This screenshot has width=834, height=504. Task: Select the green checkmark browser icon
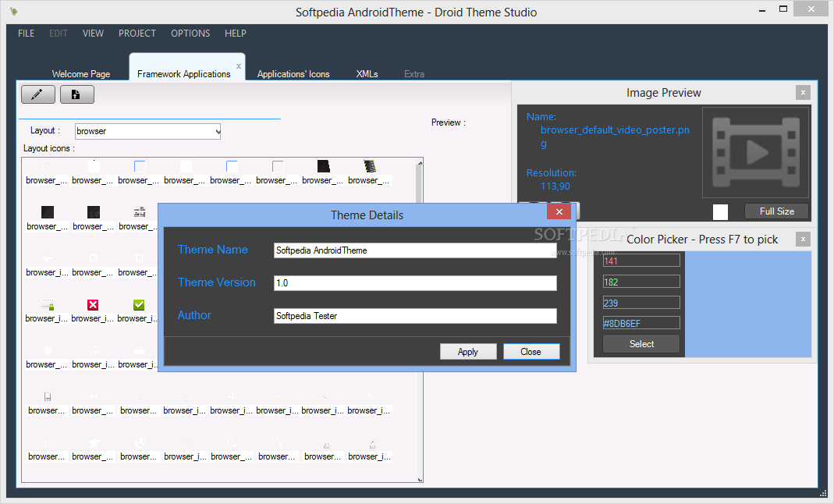click(x=139, y=304)
